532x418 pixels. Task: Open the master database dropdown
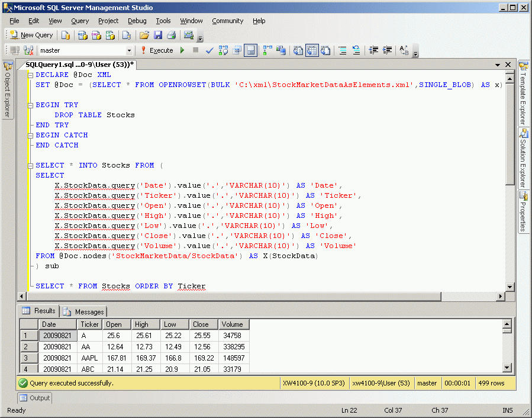(x=129, y=51)
